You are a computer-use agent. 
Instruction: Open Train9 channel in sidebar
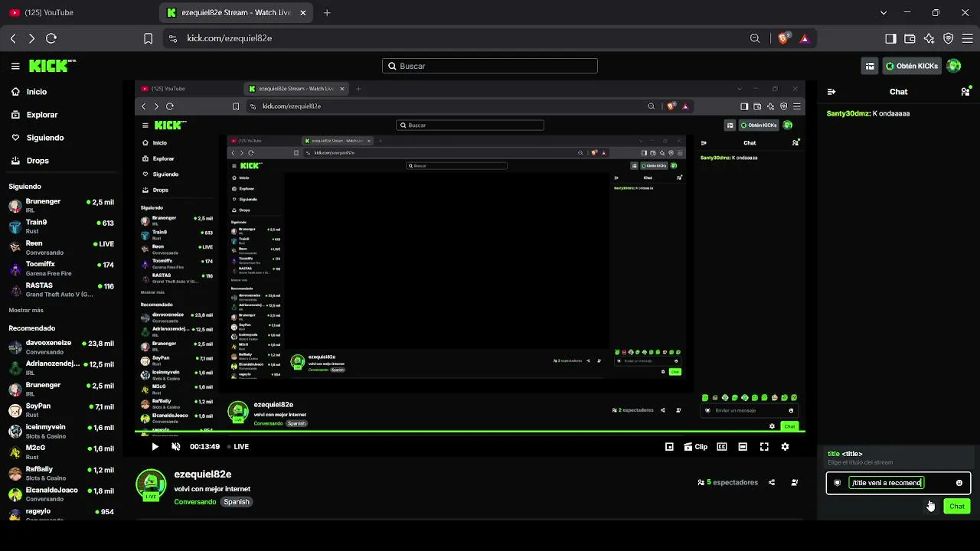click(61, 227)
